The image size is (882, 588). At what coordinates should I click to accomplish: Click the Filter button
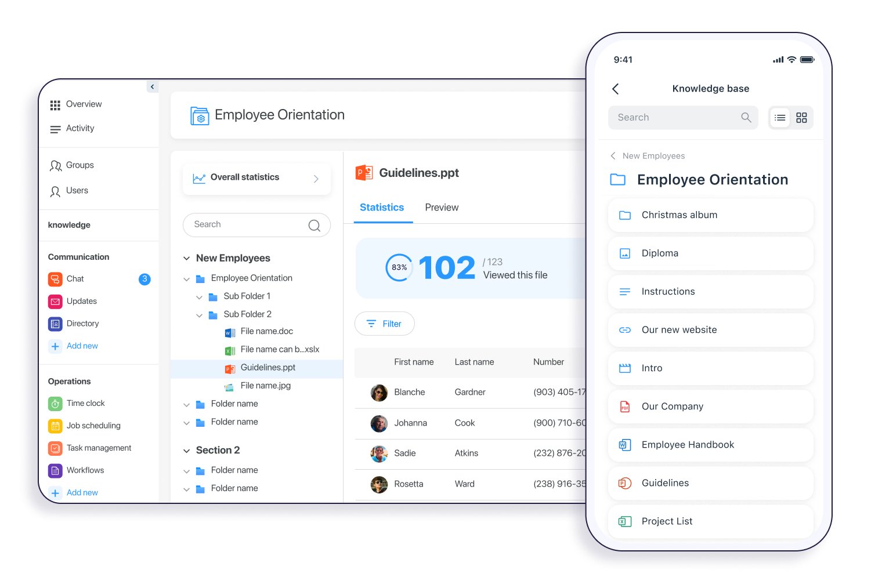pyautogui.click(x=384, y=324)
